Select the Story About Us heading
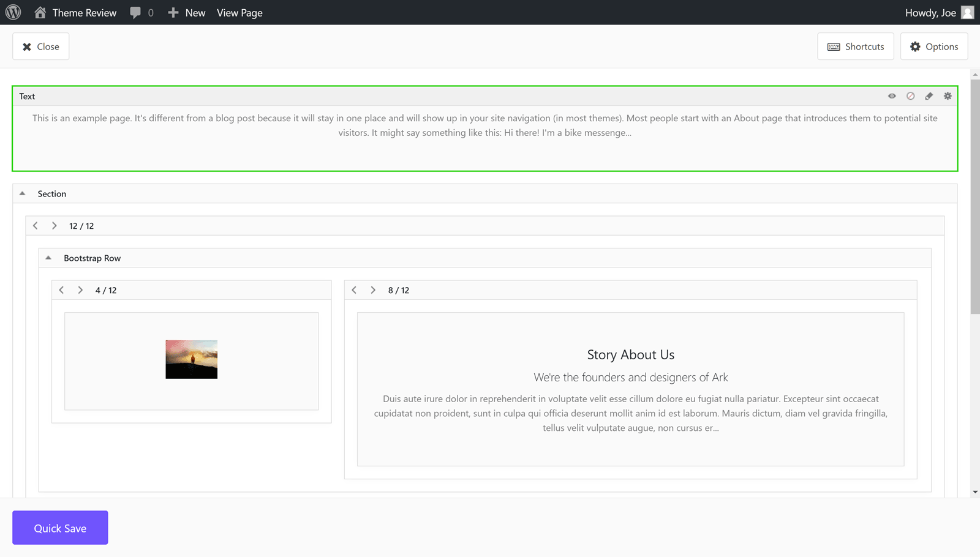Image resolution: width=980 pixels, height=557 pixels. pyautogui.click(x=631, y=355)
